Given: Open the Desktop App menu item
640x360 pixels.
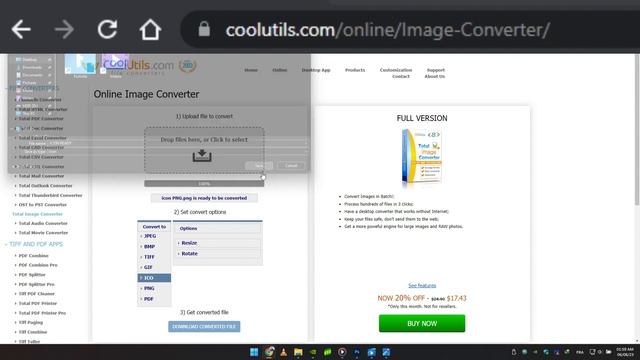Looking at the screenshot, I should [x=316, y=70].
